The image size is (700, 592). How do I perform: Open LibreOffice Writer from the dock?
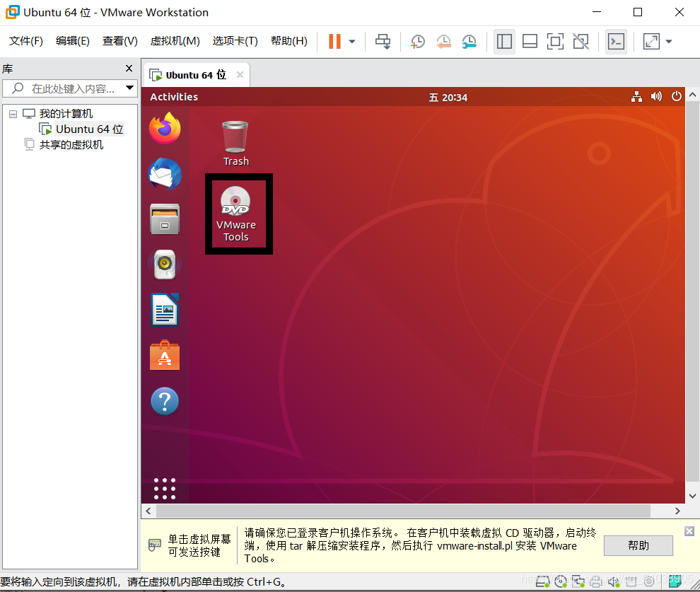click(x=165, y=309)
